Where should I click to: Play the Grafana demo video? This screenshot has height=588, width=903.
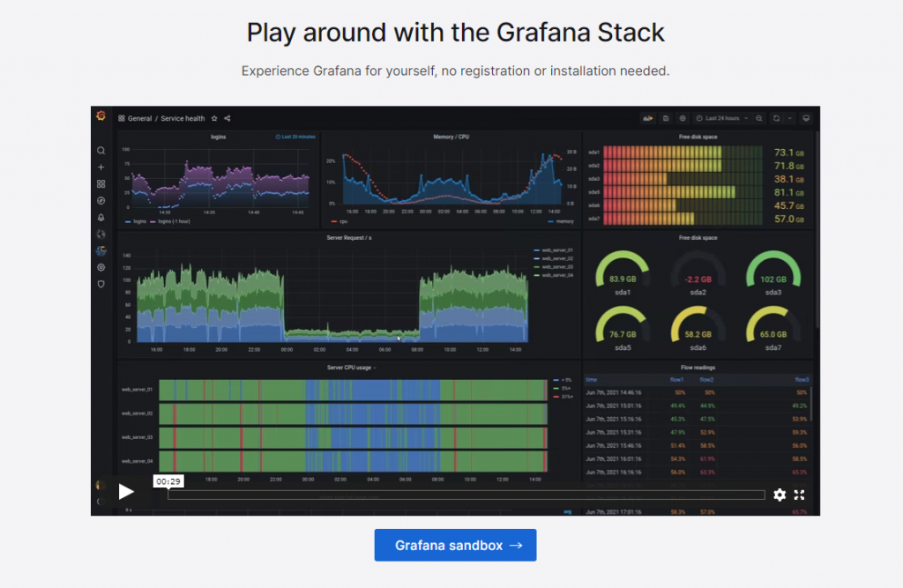[126, 491]
